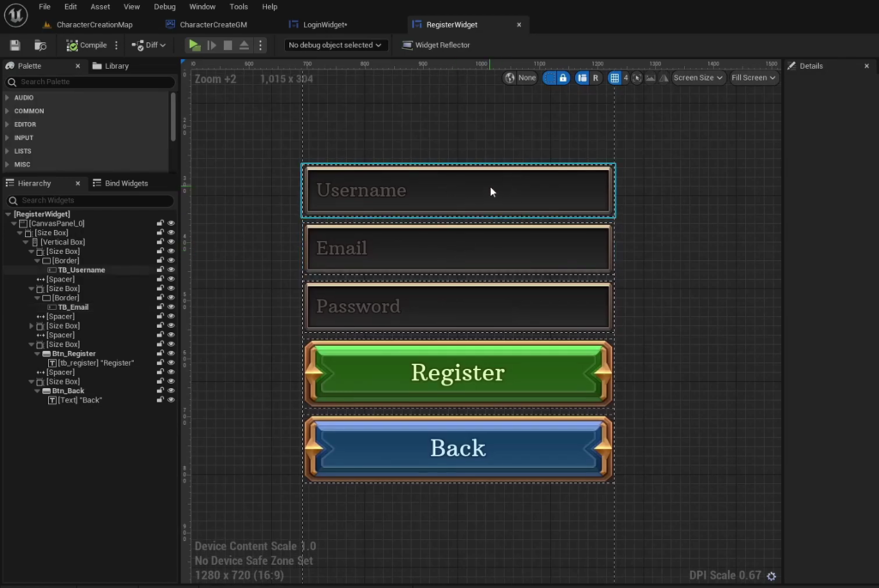Select TB_Email in the hierarchy
The width and height of the screenshot is (879, 588).
(73, 307)
